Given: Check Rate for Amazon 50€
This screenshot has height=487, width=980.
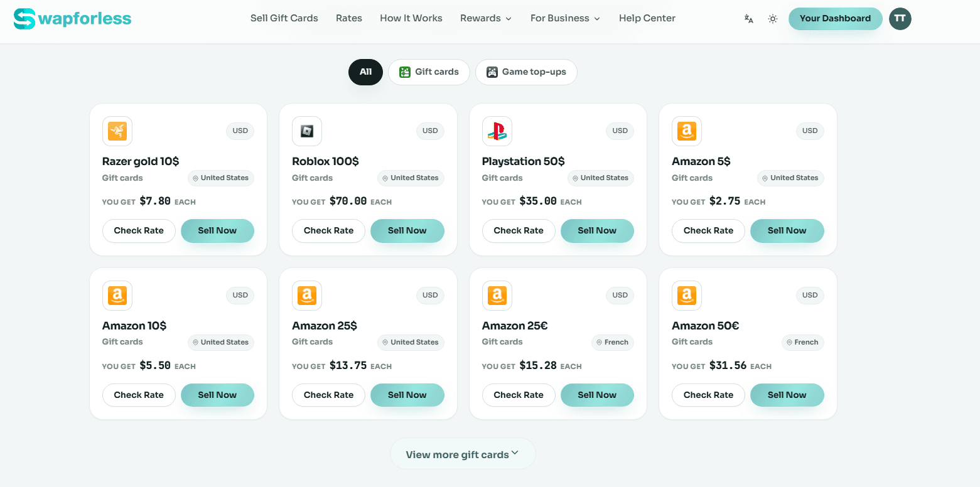Looking at the screenshot, I should [708, 395].
